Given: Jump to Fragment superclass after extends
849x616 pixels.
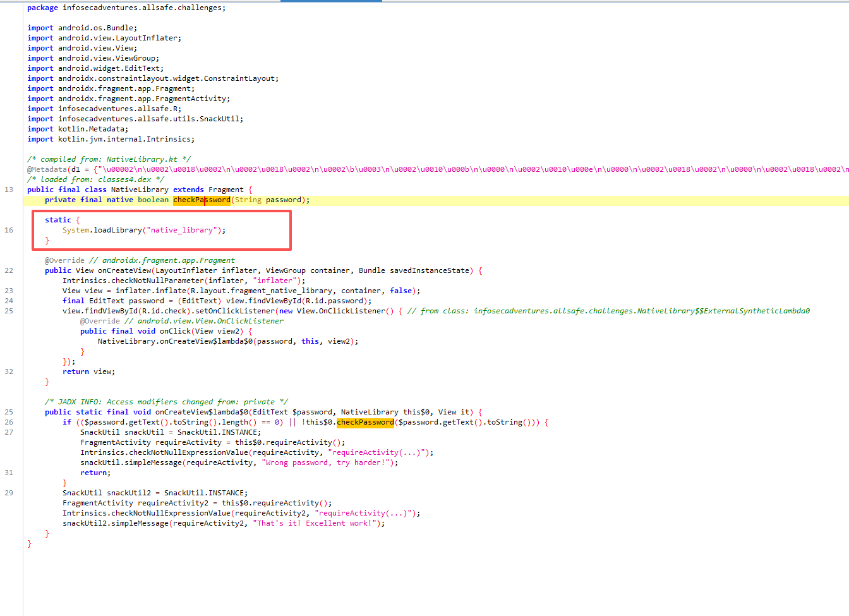Looking at the screenshot, I should click(x=226, y=190).
